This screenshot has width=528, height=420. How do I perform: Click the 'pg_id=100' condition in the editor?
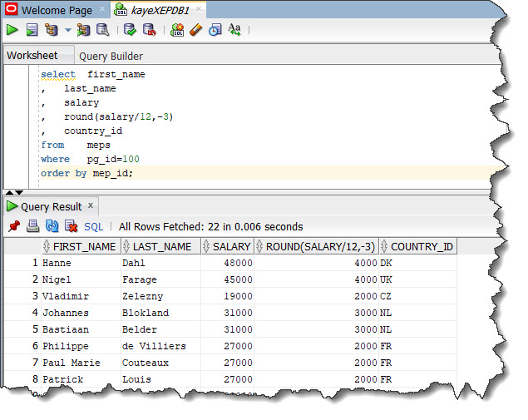tap(113, 159)
